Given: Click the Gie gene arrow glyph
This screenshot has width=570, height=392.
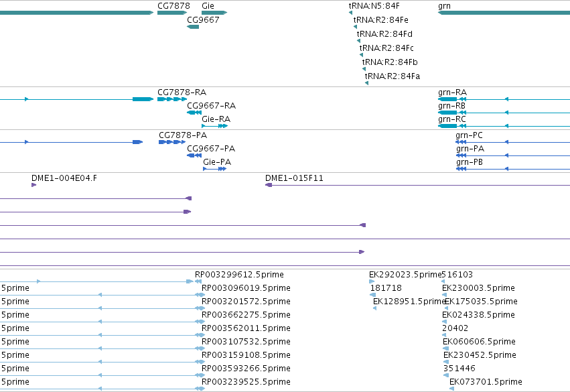Looking at the screenshot, I should pyautogui.click(x=214, y=13).
